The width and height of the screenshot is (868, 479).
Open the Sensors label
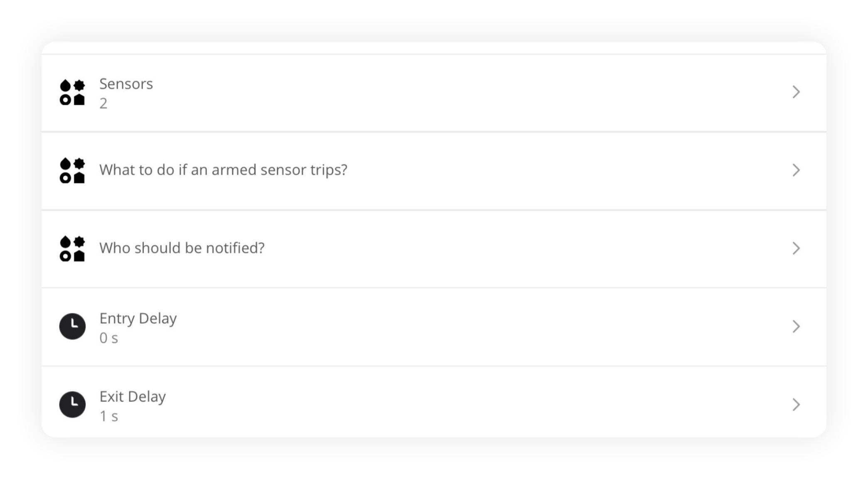click(126, 84)
